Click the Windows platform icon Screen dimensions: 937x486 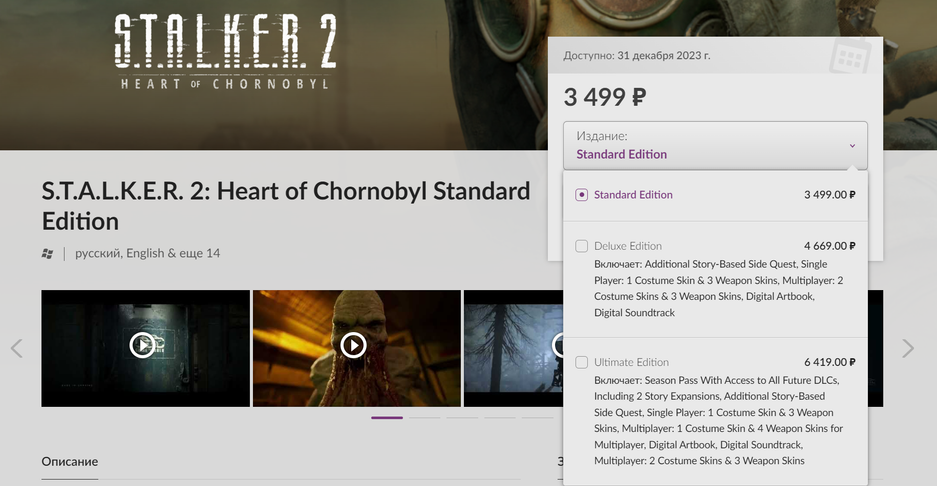click(x=48, y=254)
